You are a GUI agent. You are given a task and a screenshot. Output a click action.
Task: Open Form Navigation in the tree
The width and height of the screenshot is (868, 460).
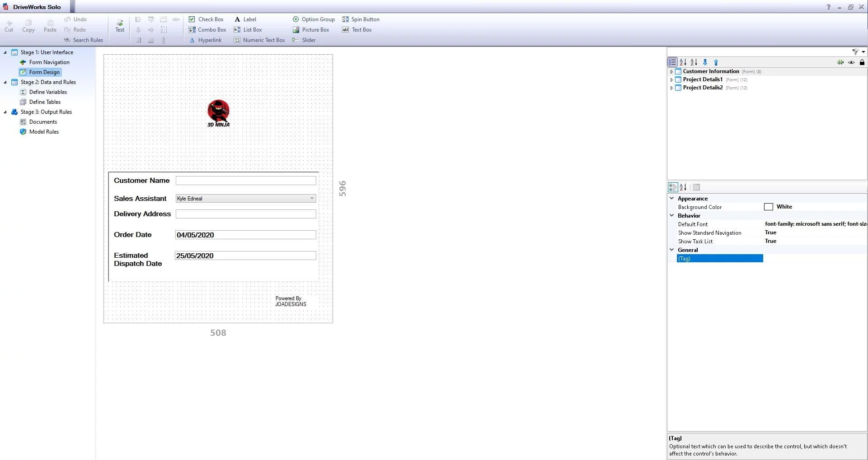pos(49,62)
